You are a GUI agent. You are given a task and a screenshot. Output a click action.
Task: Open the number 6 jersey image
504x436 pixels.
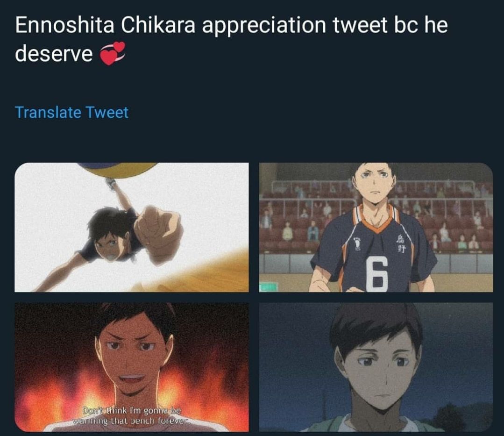pyautogui.click(x=376, y=227)
